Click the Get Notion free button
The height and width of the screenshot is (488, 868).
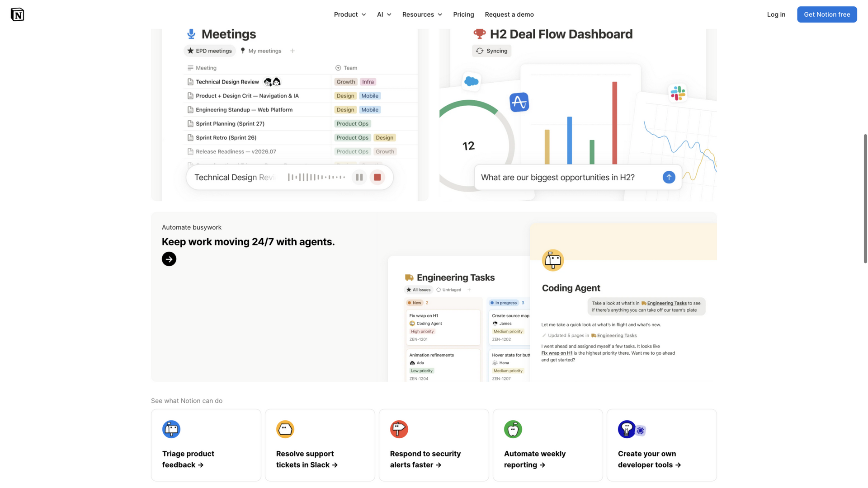(x=827, y=14)
